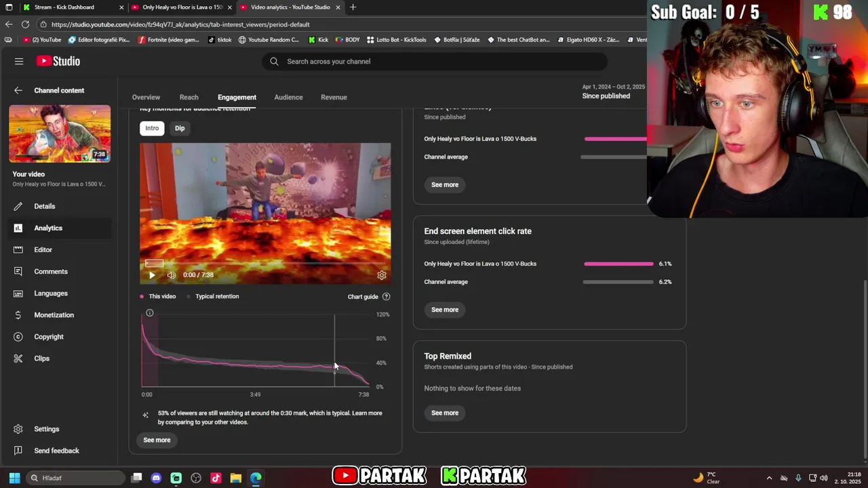Play the retention preview video
Screen dimensions: 868x488
[152, 275]
